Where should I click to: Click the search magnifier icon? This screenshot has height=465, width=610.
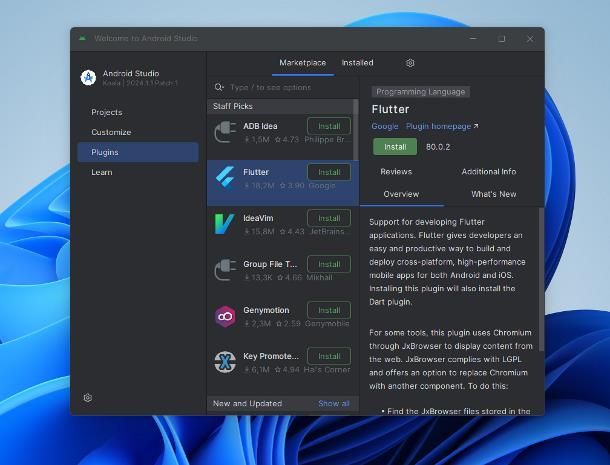[x=219, y=87]
